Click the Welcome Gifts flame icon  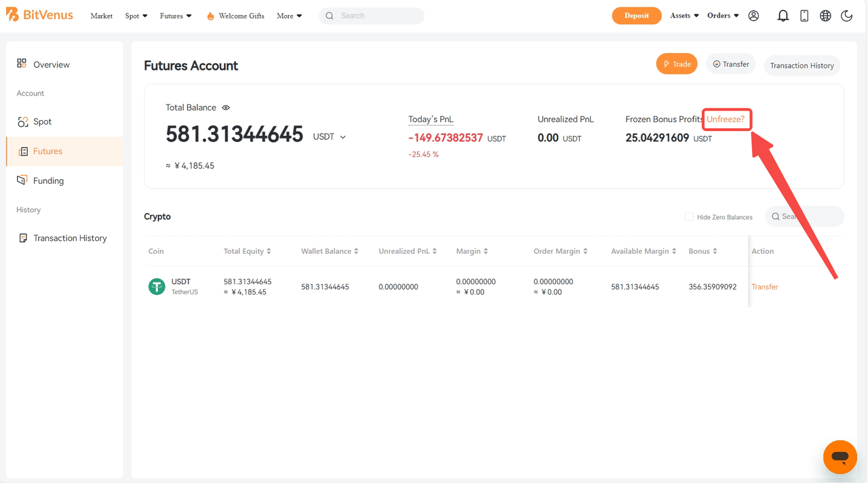pyautogui.click(x=210, y=16)
